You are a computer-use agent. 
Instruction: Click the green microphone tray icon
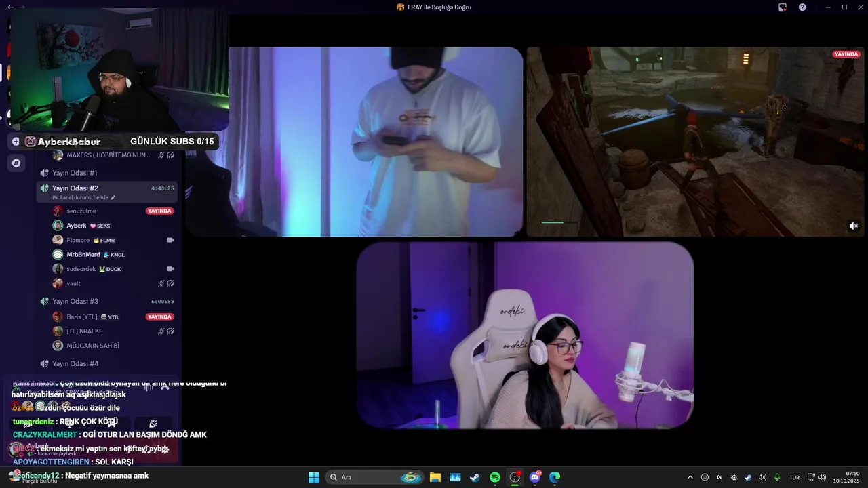coord(777,477)
